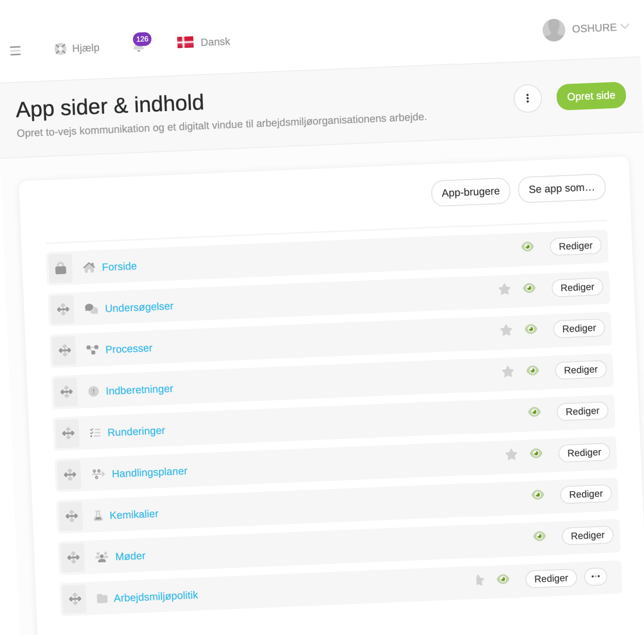Click the drag handle for Undersøgelser row

pyautogui.click(x=63, y=310)
